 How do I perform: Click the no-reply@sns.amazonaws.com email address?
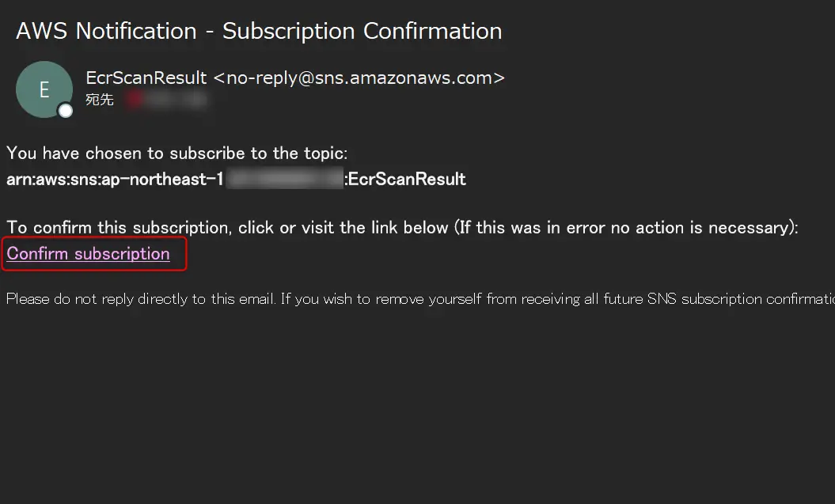359,78
